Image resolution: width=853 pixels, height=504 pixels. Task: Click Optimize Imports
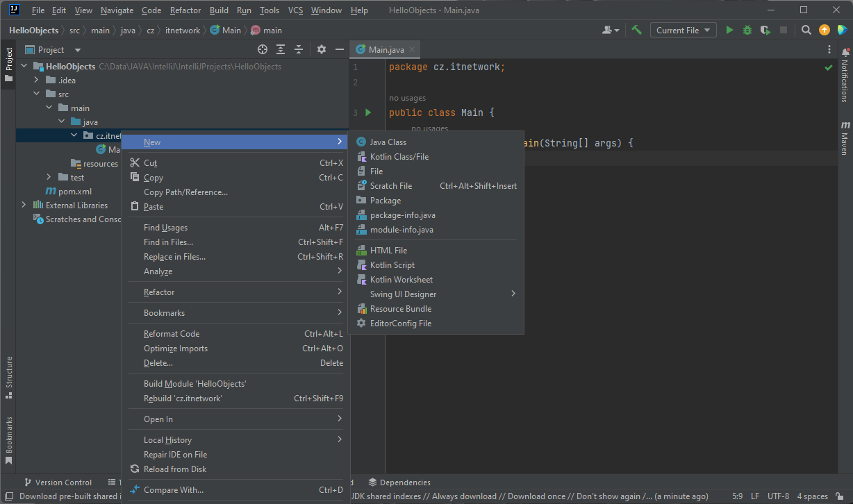tap(235, 348)
